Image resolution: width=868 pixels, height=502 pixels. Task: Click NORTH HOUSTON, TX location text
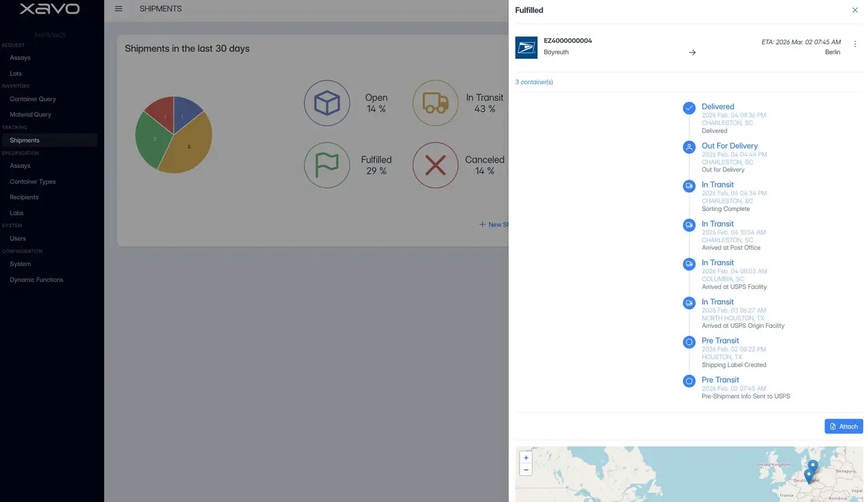click(x=733, y=318)
